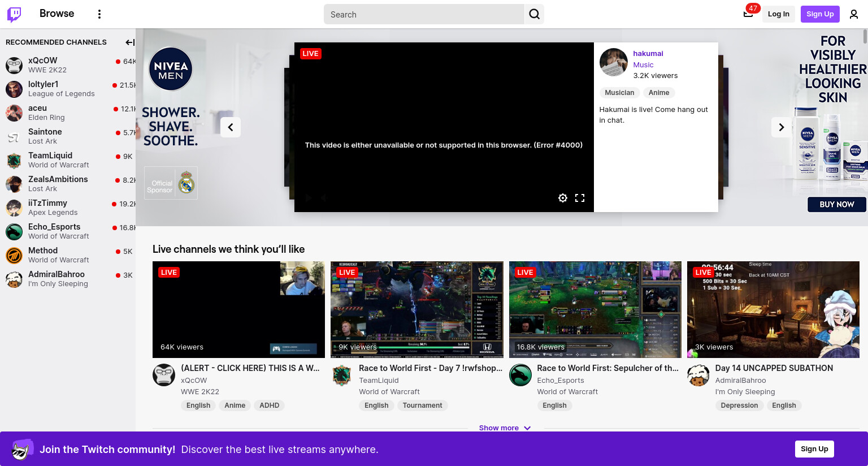This screenshot has width=868, height=466.
Task: Click Sign Up in purple banner
Action: pos(814,449)
